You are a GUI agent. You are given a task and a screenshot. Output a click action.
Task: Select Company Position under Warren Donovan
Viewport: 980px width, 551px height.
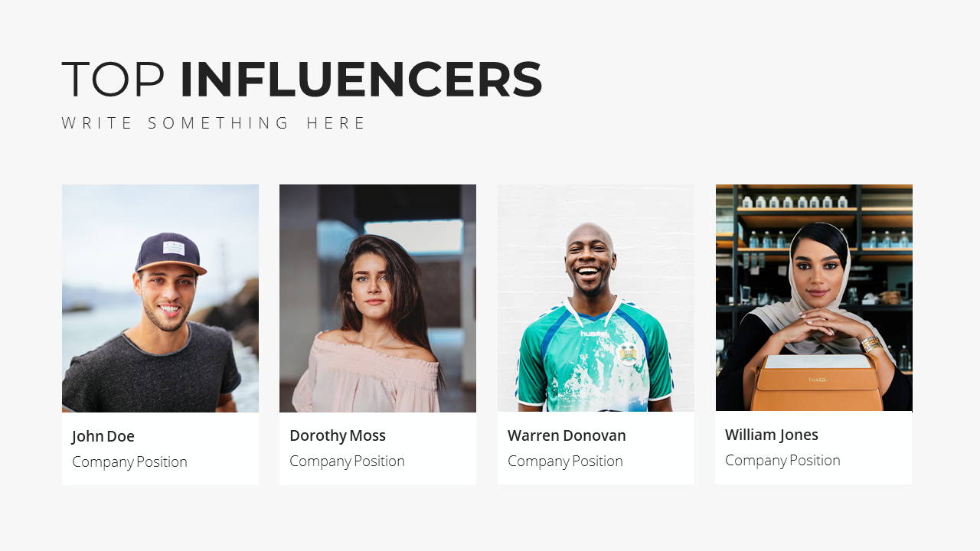(565, 461)
